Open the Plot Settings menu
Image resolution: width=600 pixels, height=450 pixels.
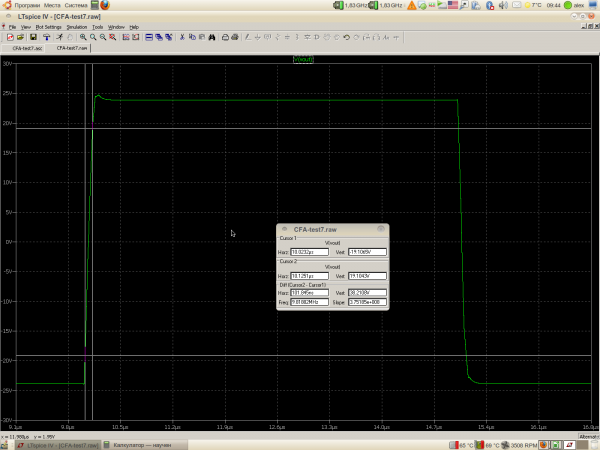[49, 27]
